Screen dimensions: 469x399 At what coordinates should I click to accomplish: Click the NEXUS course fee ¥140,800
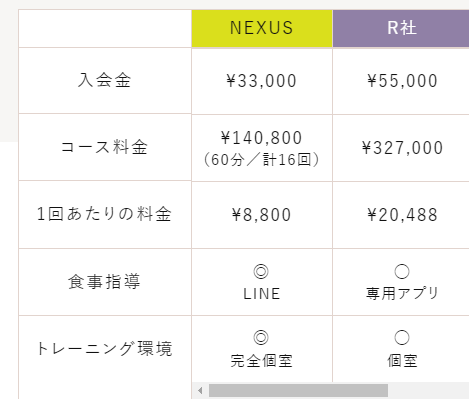coord(261,138)
